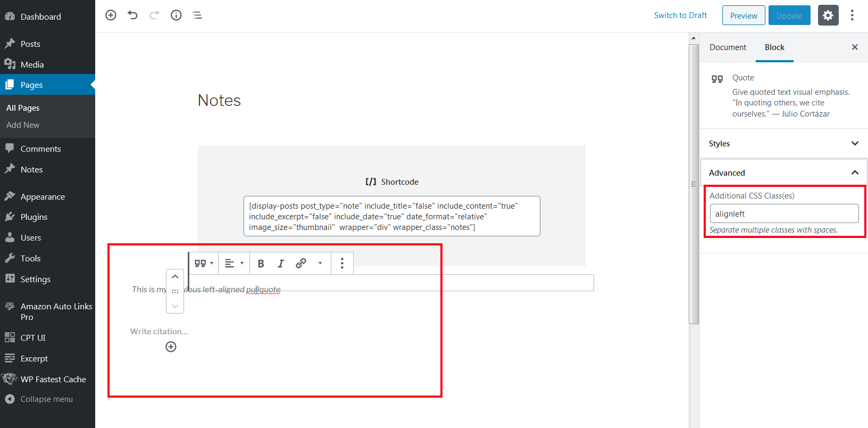Click the Collapse menu item in the sidebar
The height and width of the screenshot is (428, 868).
(46, 399)
